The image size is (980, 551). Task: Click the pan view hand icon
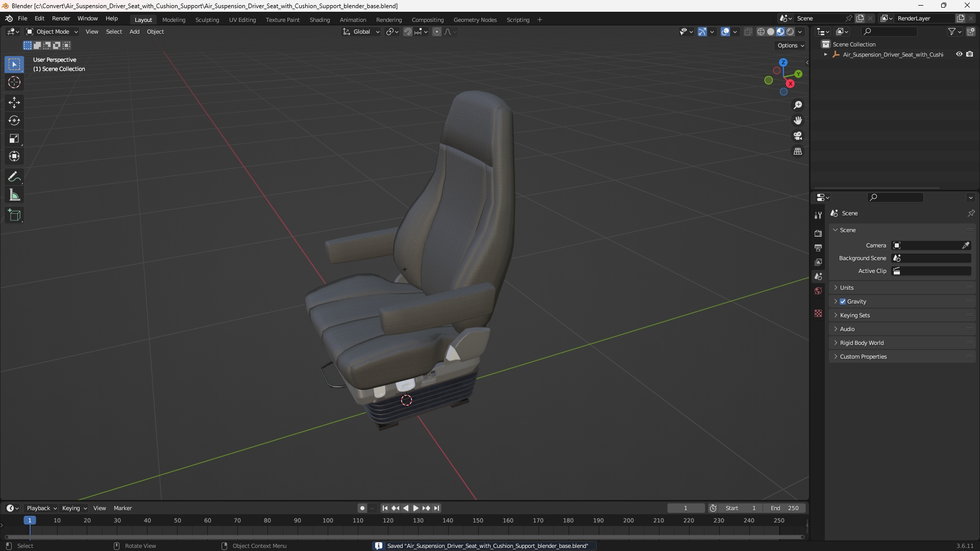click(x=798, y=120)
